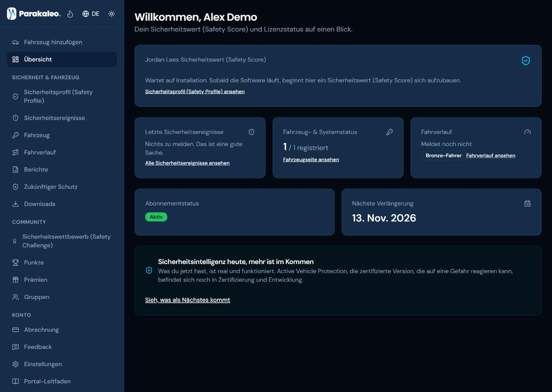The width and height of the screenshot is (552, 392).
Task: Click the gear icon next to Einstellungen
Action: click(x=16, y=364)
